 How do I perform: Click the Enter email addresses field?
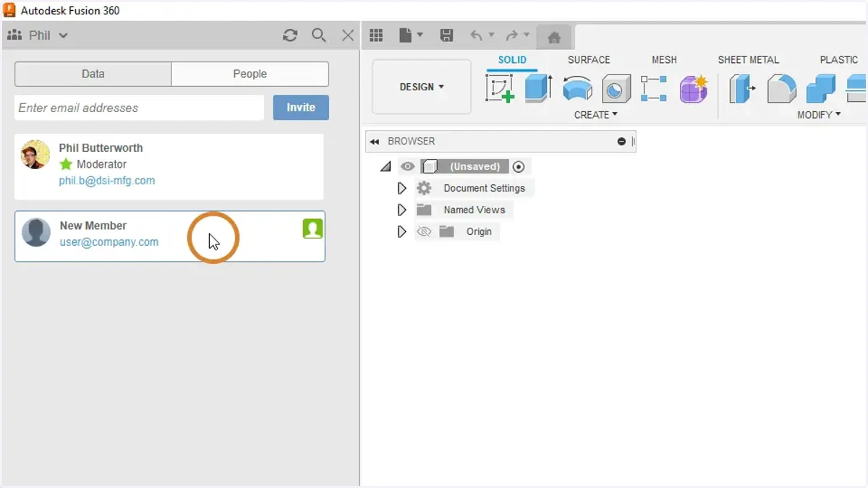pyautogui.click(x=139, y=108)
